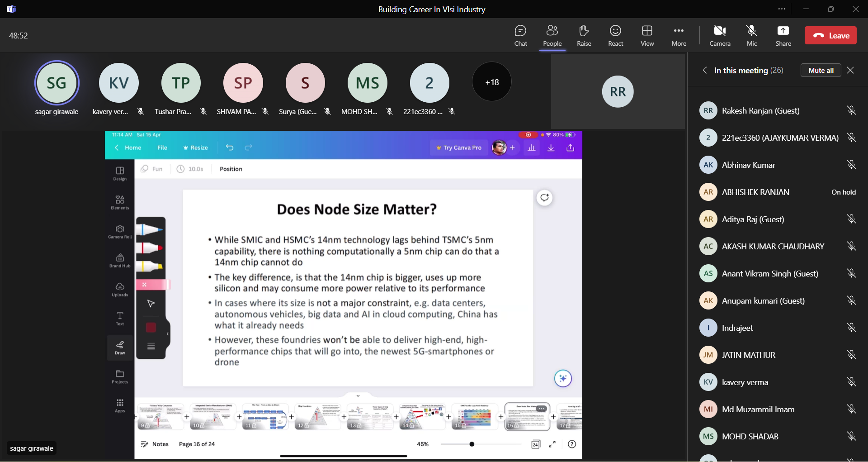Leave the meeting
Viewport: 868px width, 462px height.
tap(830, 36)
